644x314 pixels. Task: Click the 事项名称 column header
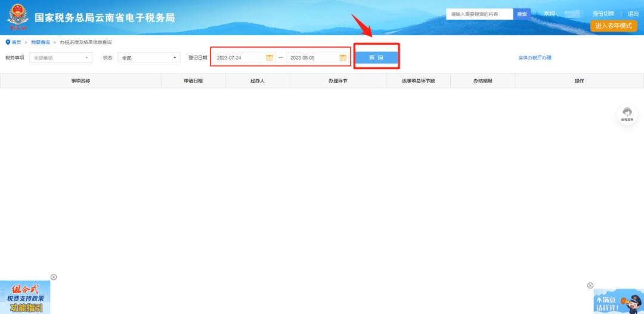tap(80, 81)
